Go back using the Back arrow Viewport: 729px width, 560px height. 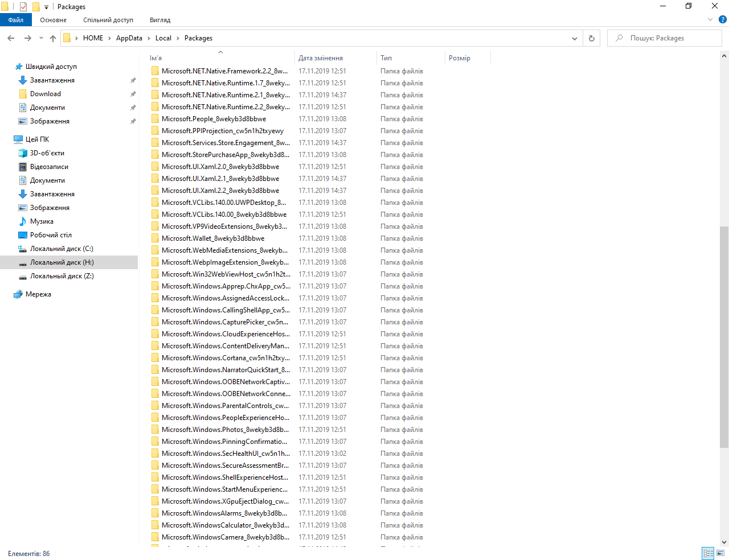11,38
